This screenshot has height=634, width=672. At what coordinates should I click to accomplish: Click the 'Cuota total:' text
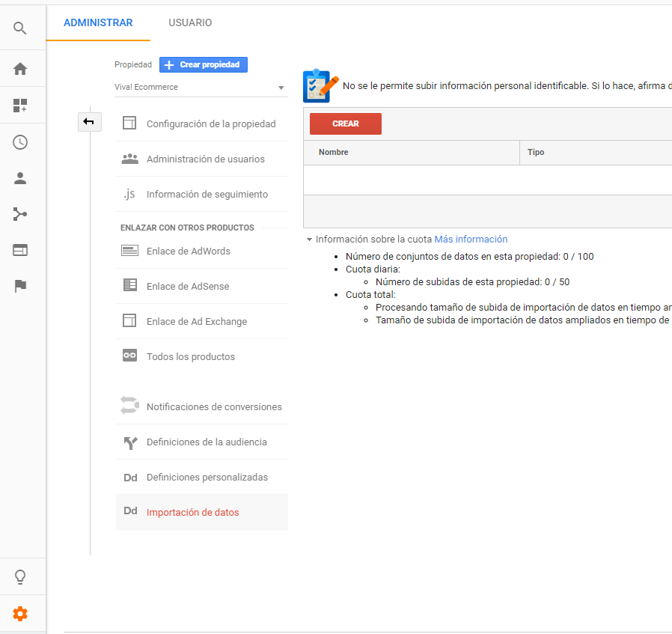coord(370,295)
